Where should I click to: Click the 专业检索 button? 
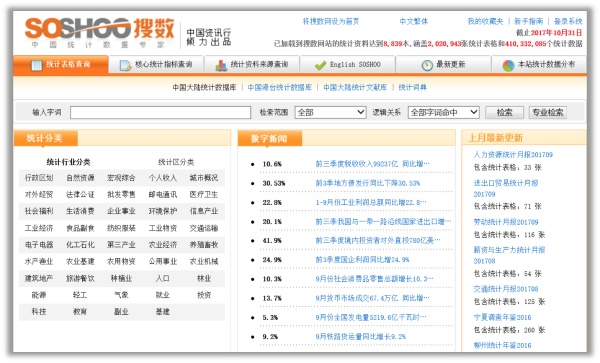(x=548, y=112)
